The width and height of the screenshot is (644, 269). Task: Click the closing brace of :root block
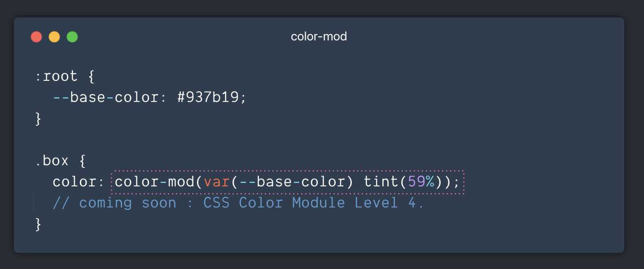38,119
